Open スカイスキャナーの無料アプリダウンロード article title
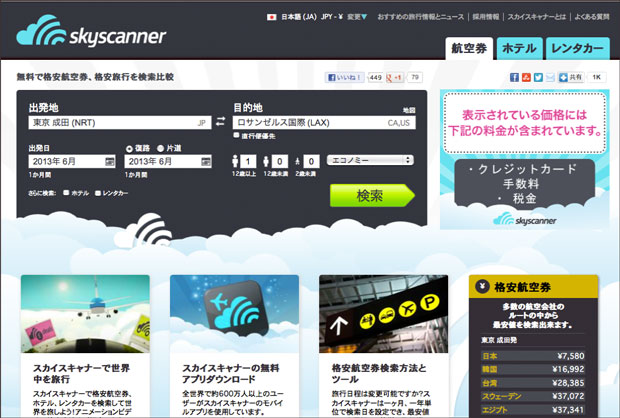Screen dimensions: 620x418 [x=231, y=373]
